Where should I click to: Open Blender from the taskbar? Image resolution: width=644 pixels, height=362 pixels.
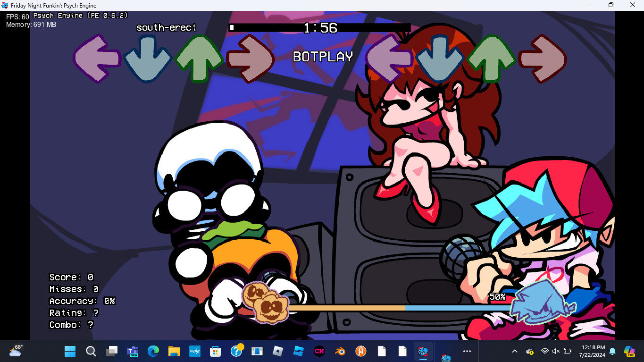click(340, 351)
